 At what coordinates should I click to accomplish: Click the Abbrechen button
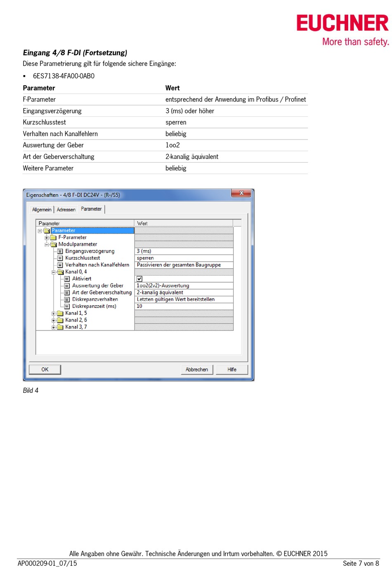[197, 369]
